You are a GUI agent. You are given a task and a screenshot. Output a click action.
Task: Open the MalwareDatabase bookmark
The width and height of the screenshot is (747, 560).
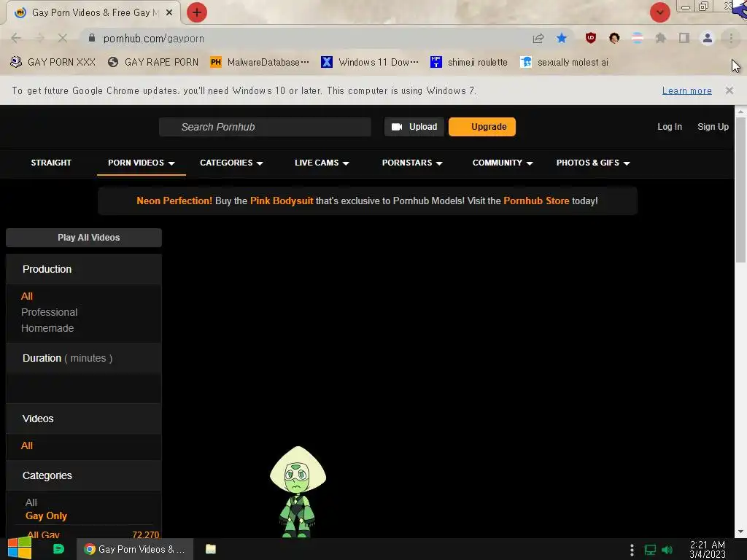point(260,63)
